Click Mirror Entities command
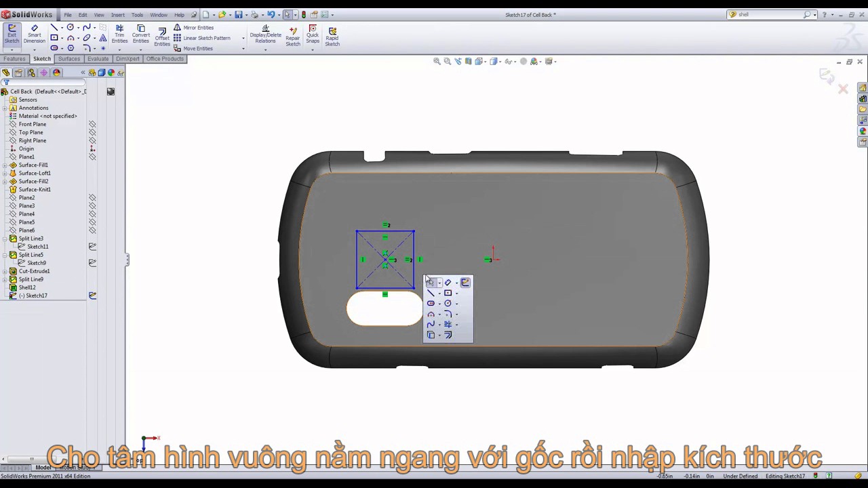 click(x=193, y=28)
